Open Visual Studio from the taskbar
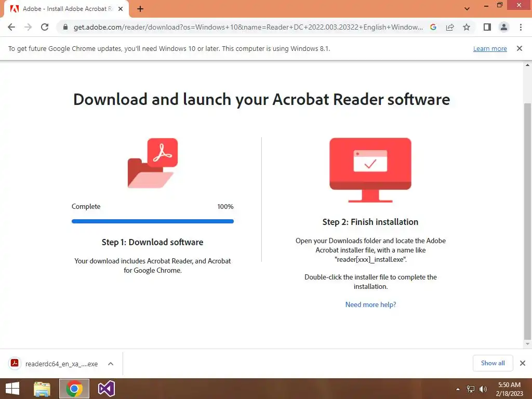 pyautogui.click(x=107, y=389)
